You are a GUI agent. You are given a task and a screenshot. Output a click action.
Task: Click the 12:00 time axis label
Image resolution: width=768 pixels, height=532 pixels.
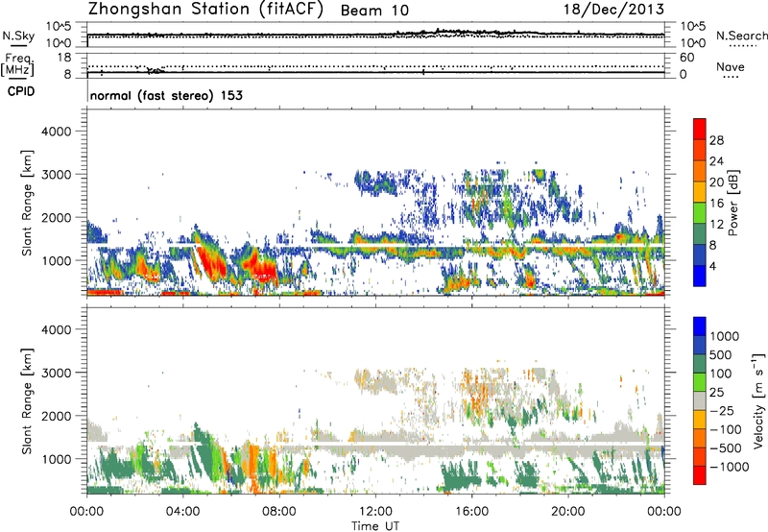(x=375, y=512)
